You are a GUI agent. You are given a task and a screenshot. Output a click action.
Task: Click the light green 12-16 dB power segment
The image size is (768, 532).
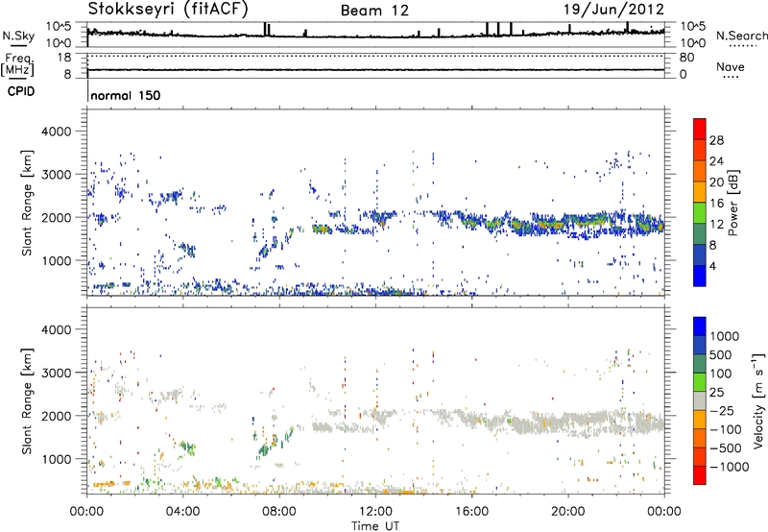[x=700, y=212]
